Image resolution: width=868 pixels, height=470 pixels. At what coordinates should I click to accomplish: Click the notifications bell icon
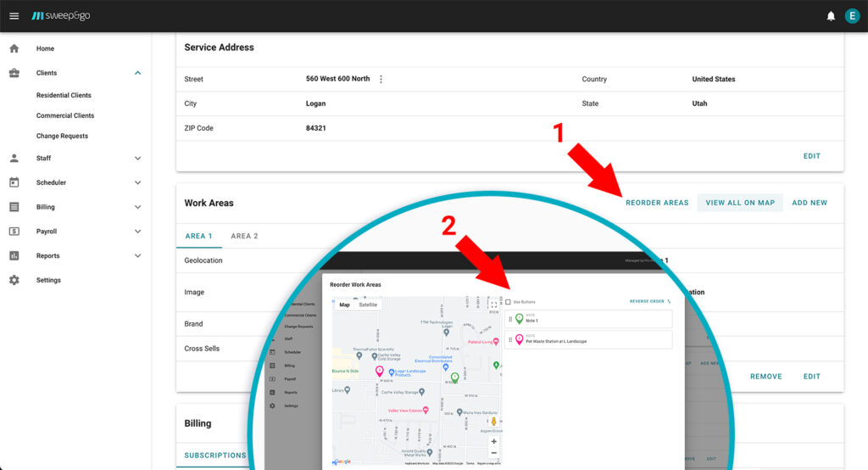[x=831, y=16]
